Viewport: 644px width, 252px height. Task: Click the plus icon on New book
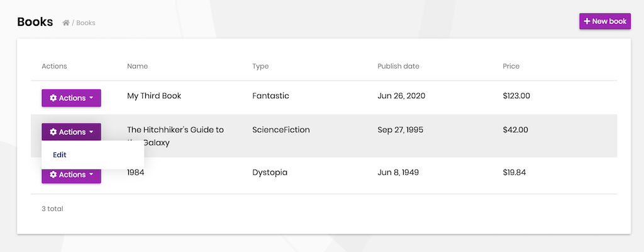(x=587, y=21)
